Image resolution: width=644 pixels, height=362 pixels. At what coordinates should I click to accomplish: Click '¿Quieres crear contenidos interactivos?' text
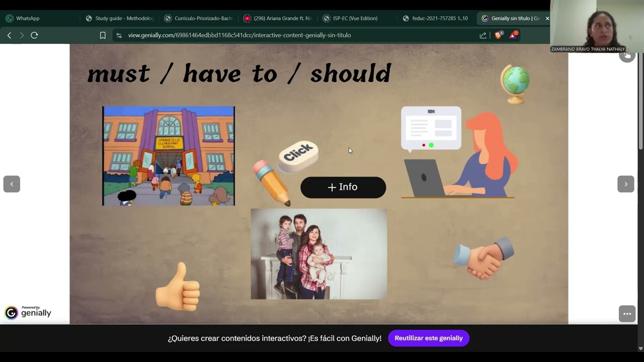tap(237, 338)
